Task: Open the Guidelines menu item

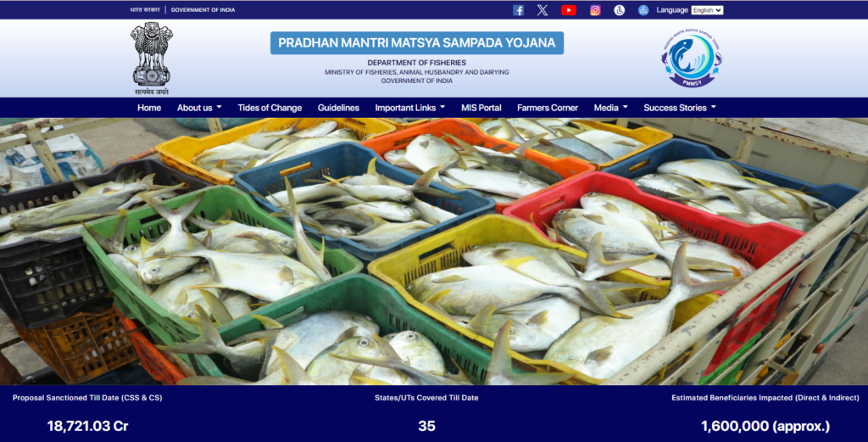Action: tap(338, 108)
